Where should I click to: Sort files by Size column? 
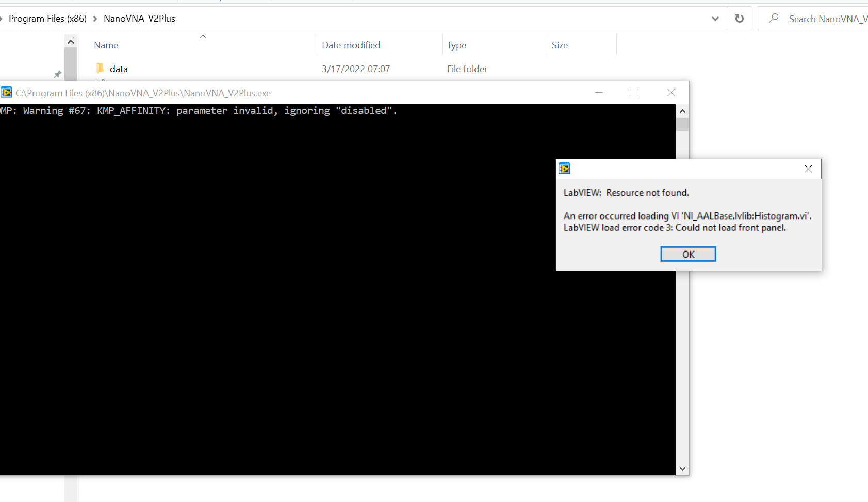560,45
